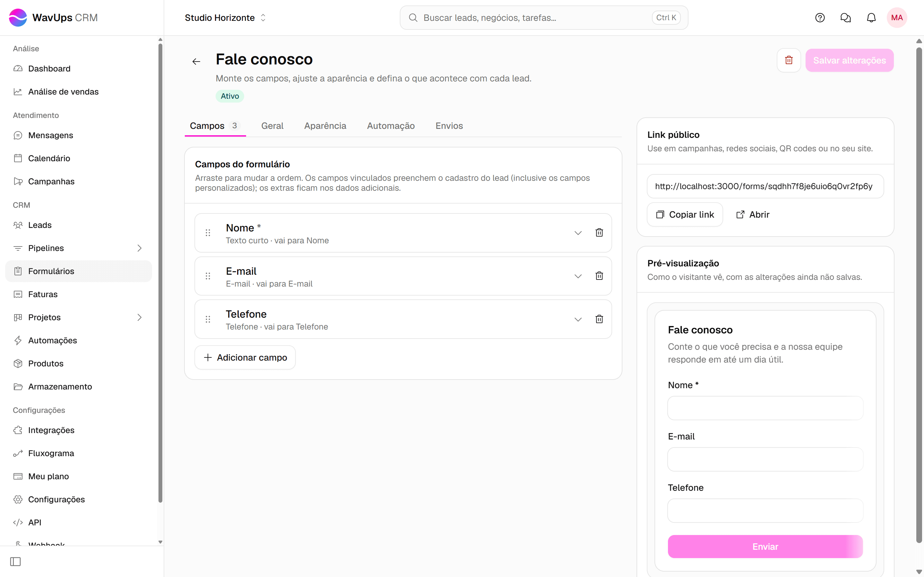Viewport: 924px width, 577px height.
Task: Switch to the Automação tab
Action: pyautogui.click(x=390, y=126)
